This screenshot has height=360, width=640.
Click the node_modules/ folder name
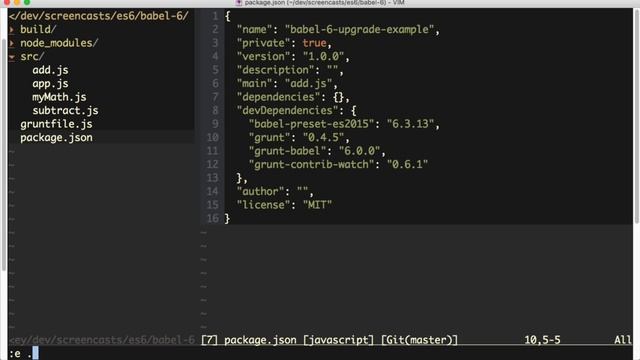click(59, 43)
